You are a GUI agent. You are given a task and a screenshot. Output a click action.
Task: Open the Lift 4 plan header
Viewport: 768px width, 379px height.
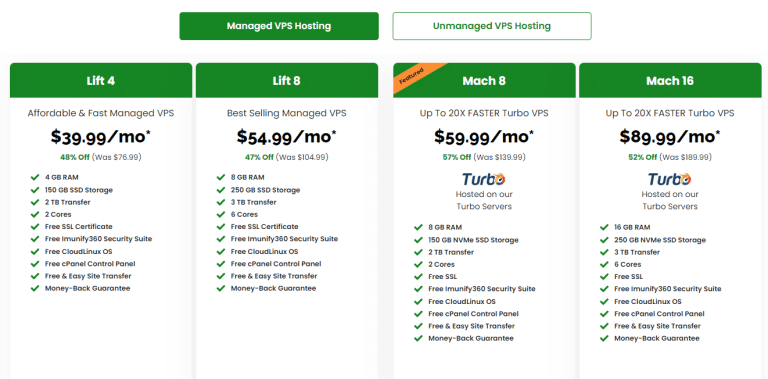pos(101,80)
